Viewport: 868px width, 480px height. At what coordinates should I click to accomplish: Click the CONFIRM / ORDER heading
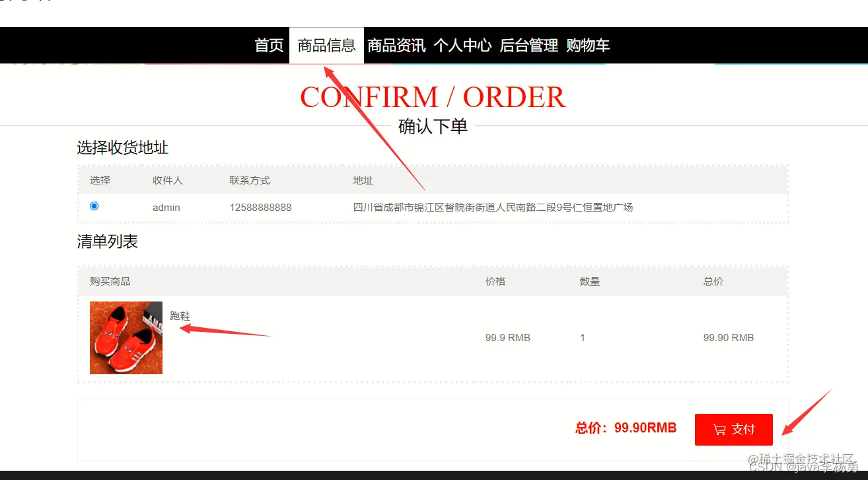click(433, 97)
